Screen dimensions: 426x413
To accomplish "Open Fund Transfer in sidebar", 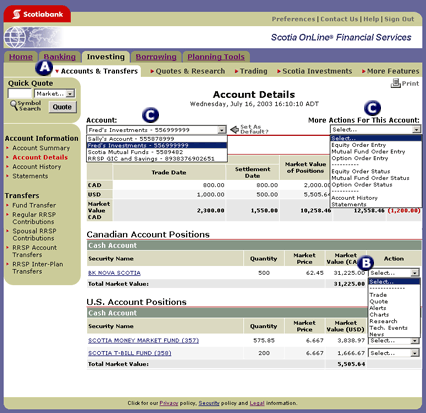I will point(34,205).
